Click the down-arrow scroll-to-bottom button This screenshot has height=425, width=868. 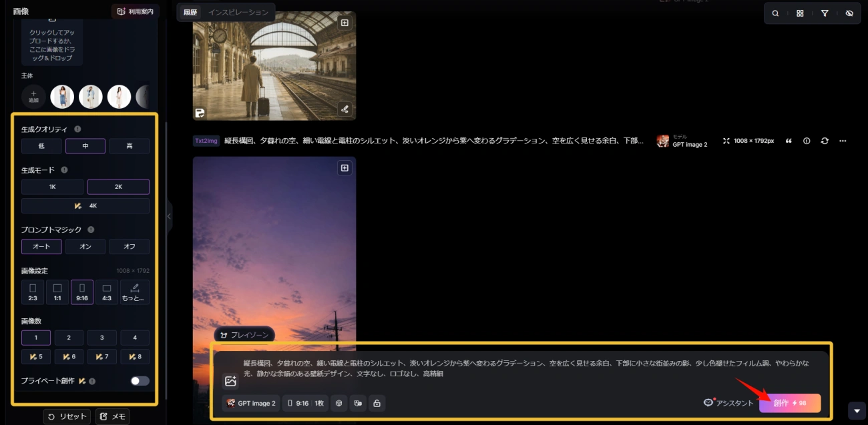click(x=857, y=410)
